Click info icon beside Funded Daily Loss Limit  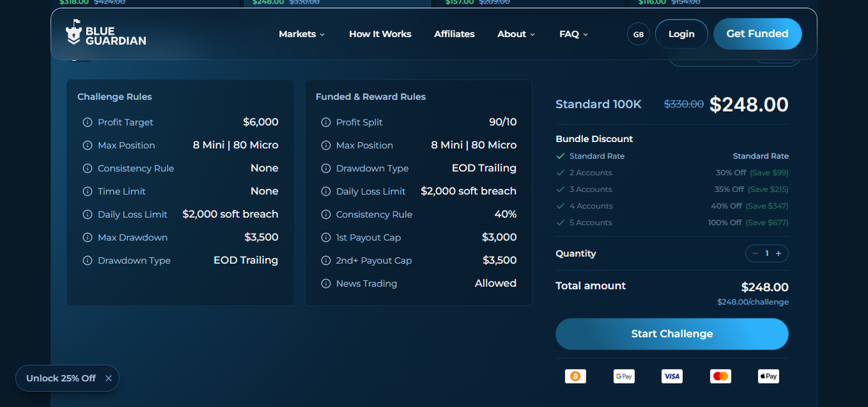point(325,192)
